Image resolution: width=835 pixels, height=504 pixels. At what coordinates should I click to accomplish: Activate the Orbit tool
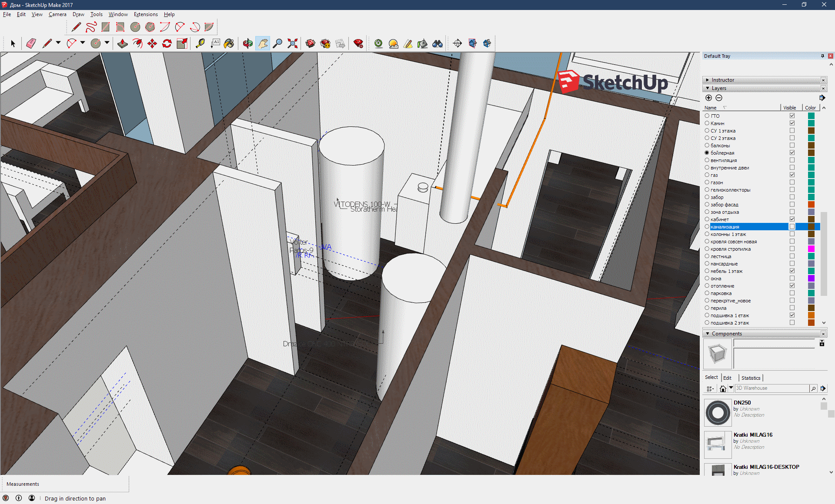point(248,43)
